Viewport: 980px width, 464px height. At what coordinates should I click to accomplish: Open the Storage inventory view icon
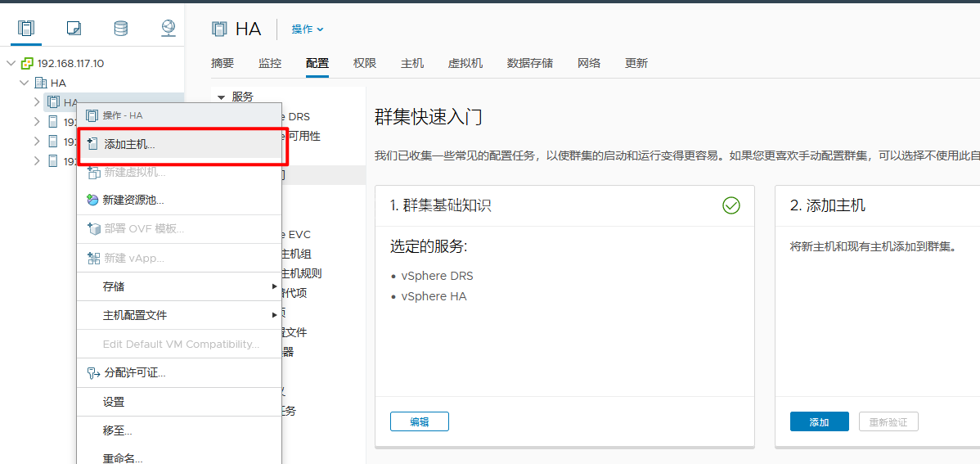click(x=120, y=29)
